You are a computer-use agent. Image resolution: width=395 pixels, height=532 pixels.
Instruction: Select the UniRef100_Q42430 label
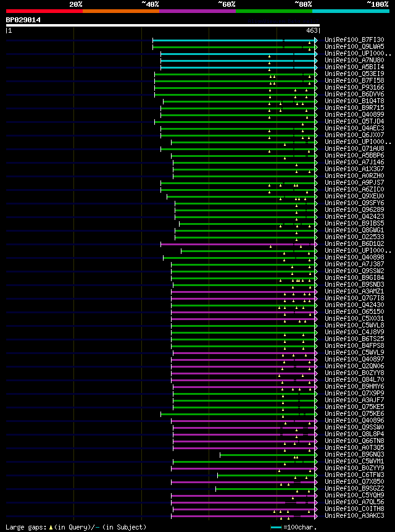coord(355,305)
